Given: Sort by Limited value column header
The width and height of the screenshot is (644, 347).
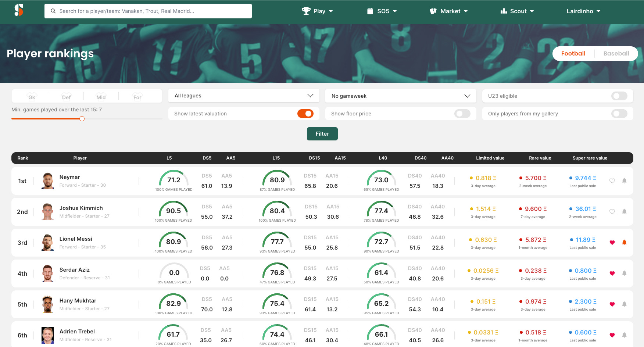Looking at the screenshot, I should (490, 158).
